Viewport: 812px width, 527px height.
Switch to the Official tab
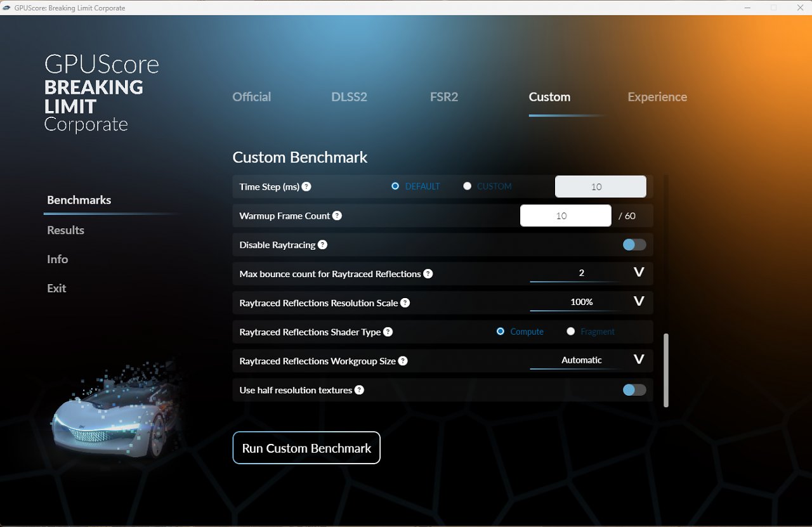click(252, 97)
